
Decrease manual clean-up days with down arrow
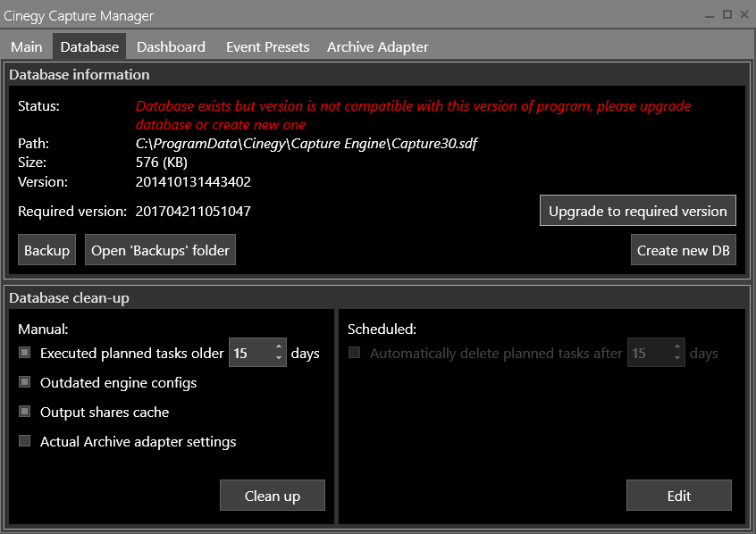pyautogui.click(x=279, y=357)
